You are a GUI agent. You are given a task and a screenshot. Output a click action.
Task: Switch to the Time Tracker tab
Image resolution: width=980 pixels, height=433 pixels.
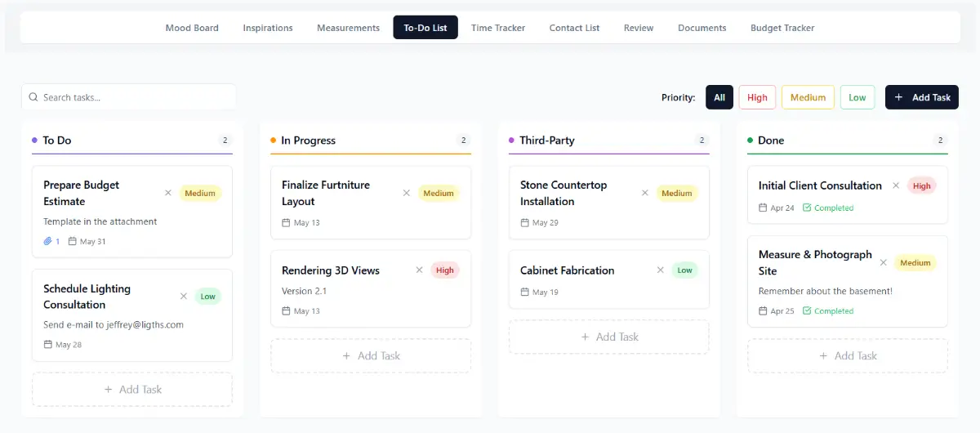[x=498, y=28]
